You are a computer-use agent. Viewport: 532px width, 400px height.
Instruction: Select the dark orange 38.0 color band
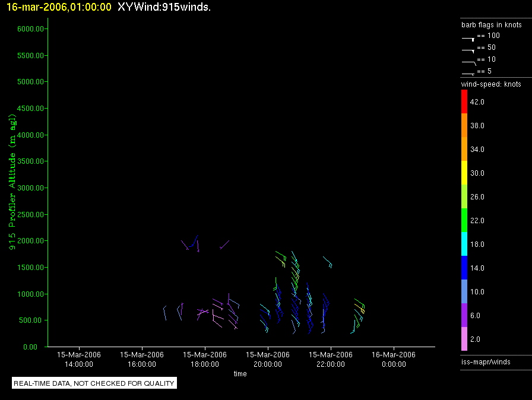[x=464, y=125]
